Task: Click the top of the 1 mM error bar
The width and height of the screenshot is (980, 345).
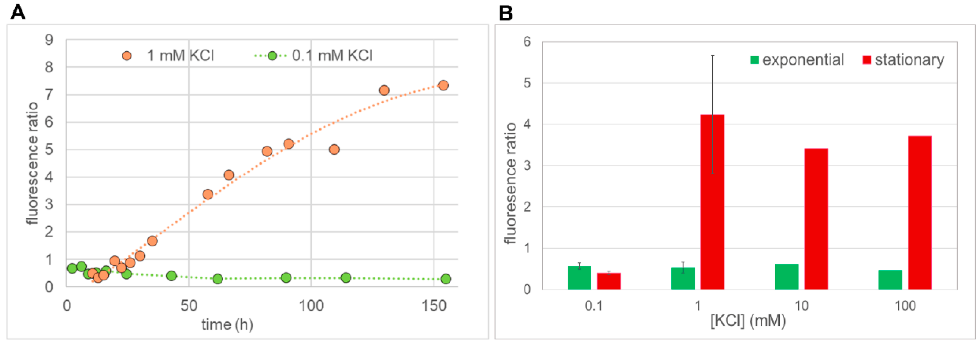Action: coord(713,55)
